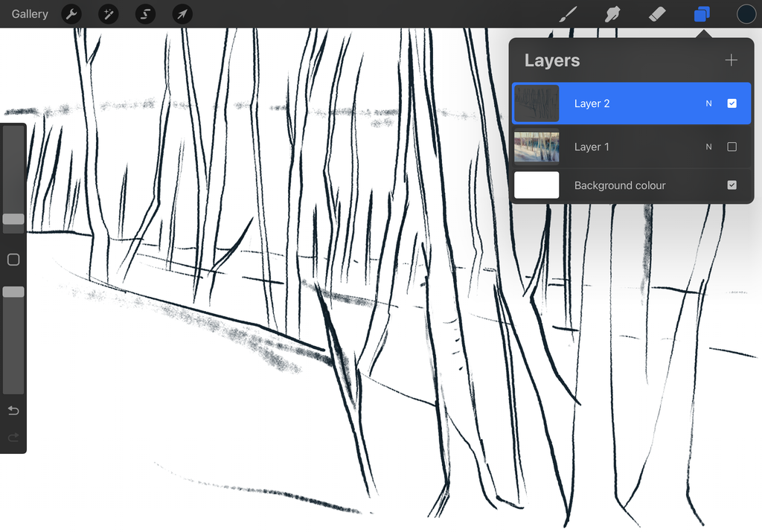
Task: Return to the Gallery
Action: pos(29,13)
